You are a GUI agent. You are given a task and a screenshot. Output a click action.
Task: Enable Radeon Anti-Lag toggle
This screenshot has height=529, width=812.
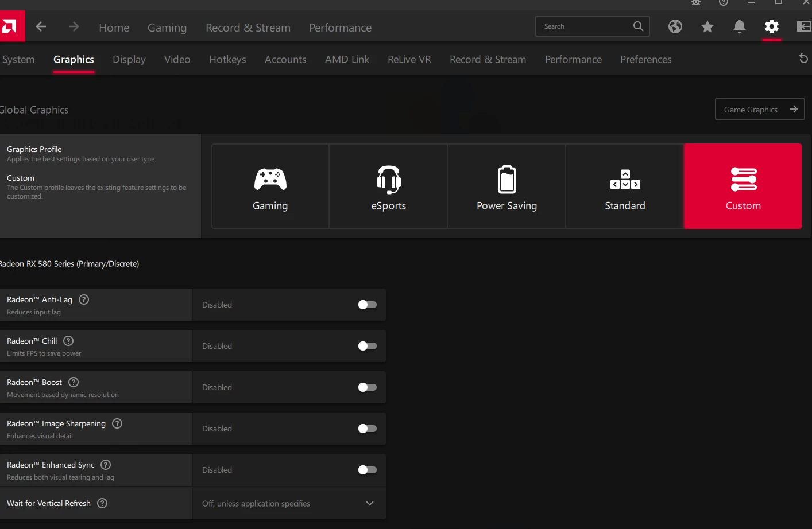click(368, 305)
